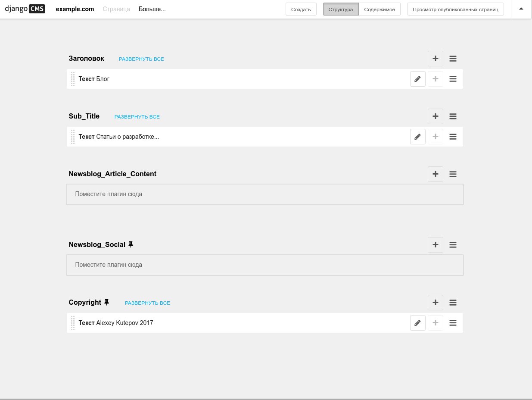Switch to Структура mode

(x=340, y=9)
